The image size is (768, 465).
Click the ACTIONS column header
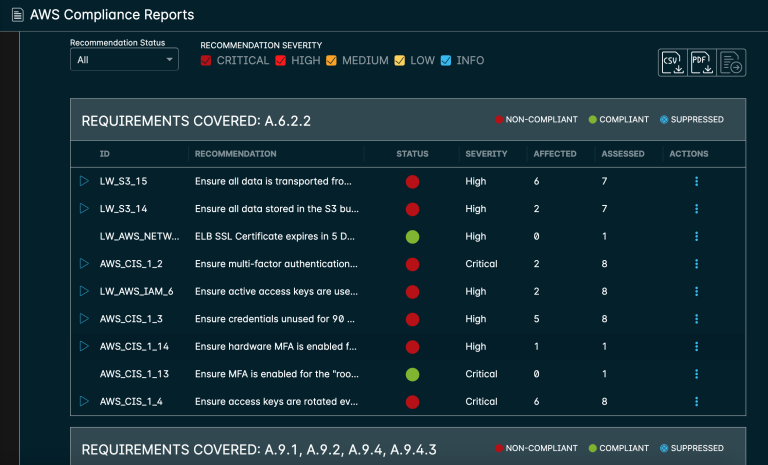point(689,154)
